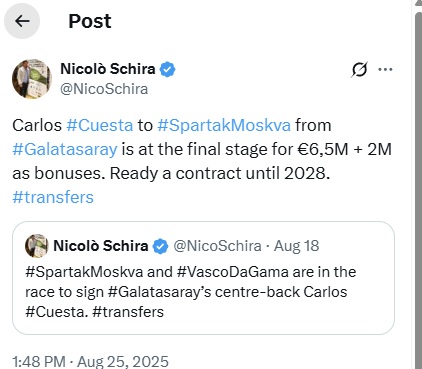Open Nicolò Schira's profile picture
The image size is (422, 369).
click(x=32, y=79)
